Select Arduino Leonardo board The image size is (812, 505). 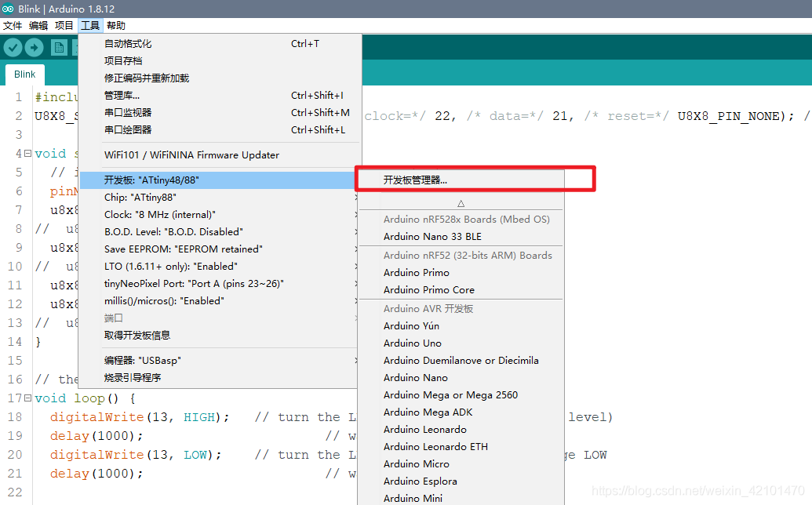(x=461, y=430)
